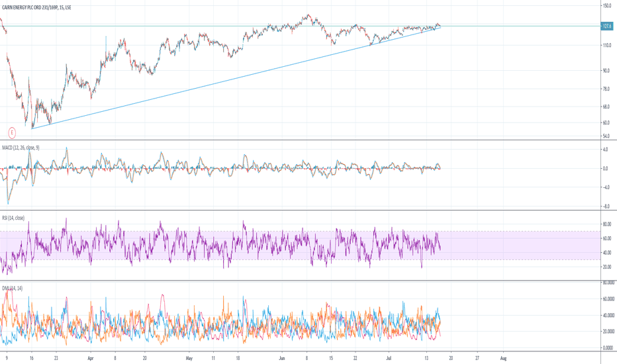Viewport: 617px width, 364px height.
Task: Click the 54.0 price axis label
Action: (606, 136)
